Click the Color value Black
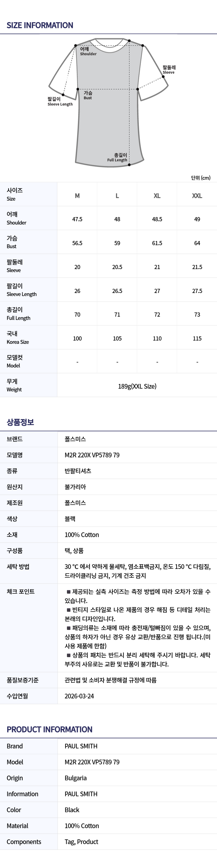 tap(72, 810)
